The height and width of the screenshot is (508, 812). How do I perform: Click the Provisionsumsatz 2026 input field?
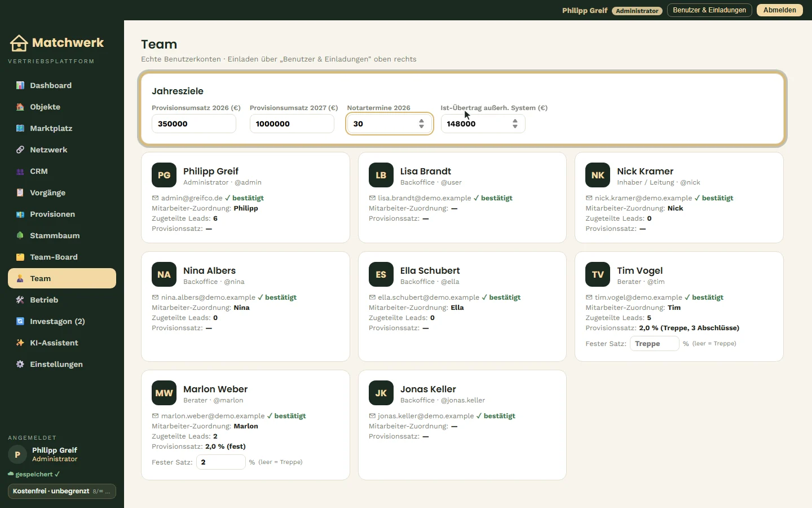click(194, 124)
